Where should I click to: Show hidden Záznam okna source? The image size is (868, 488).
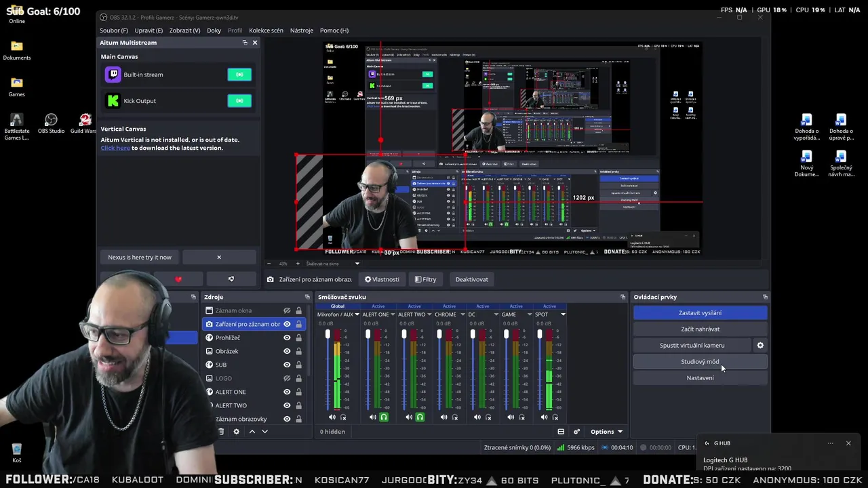pyautogui.click(x=287, y=310)
